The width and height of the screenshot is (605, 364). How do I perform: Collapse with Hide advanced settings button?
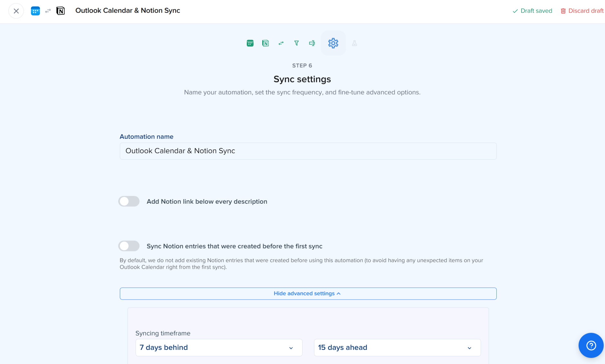click(x=308, y=294)
